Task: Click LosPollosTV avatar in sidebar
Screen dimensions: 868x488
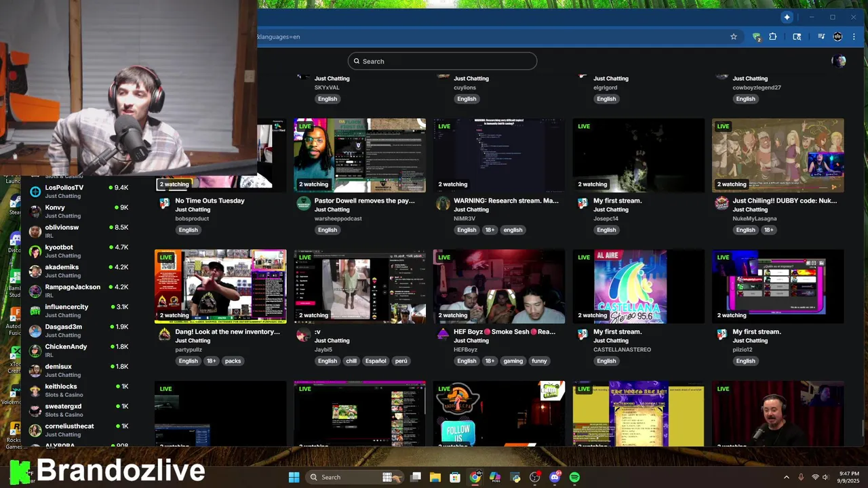Action: click(35, 191)
